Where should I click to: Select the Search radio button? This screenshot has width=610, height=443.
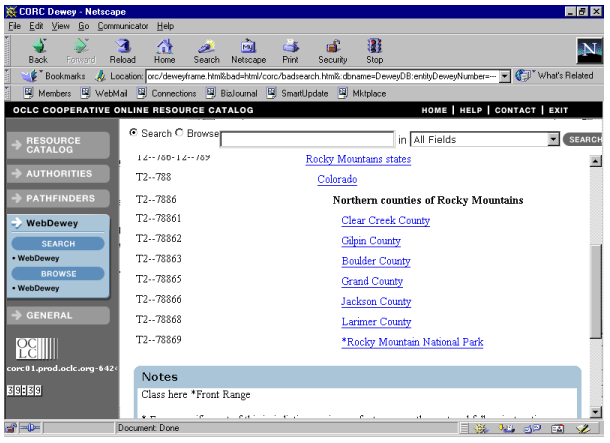pyautogui.click(x=133, y=133)
